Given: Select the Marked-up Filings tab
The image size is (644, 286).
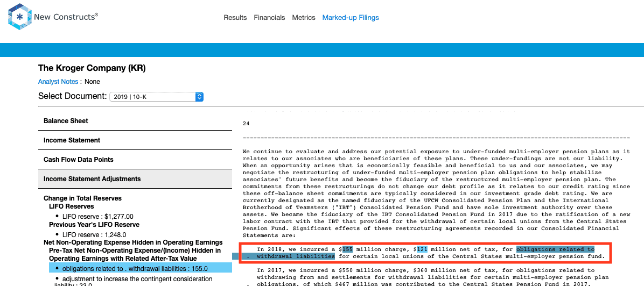Looking at the screenshot, I should pyautogui.click(x=351, y=18).
